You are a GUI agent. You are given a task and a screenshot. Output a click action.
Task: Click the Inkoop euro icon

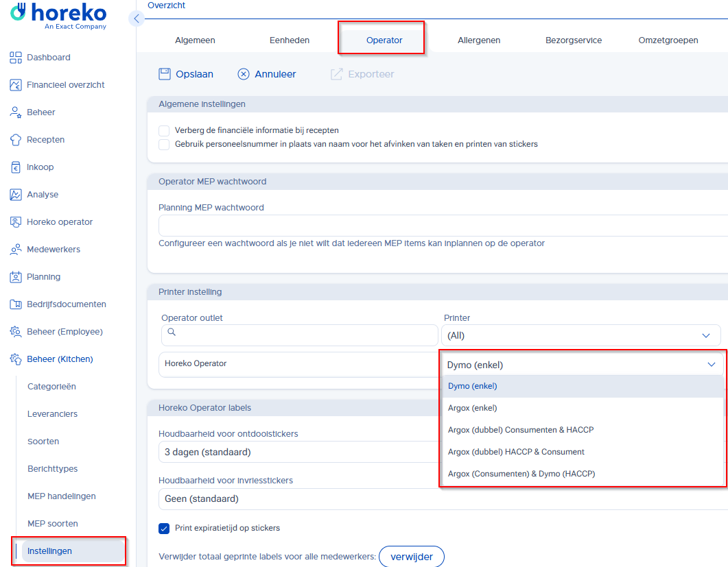[x=16, y=167]
